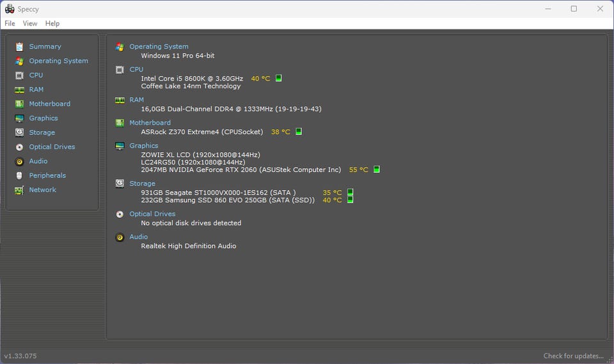Select RAM in the sidebar

(x=36, y=90)
